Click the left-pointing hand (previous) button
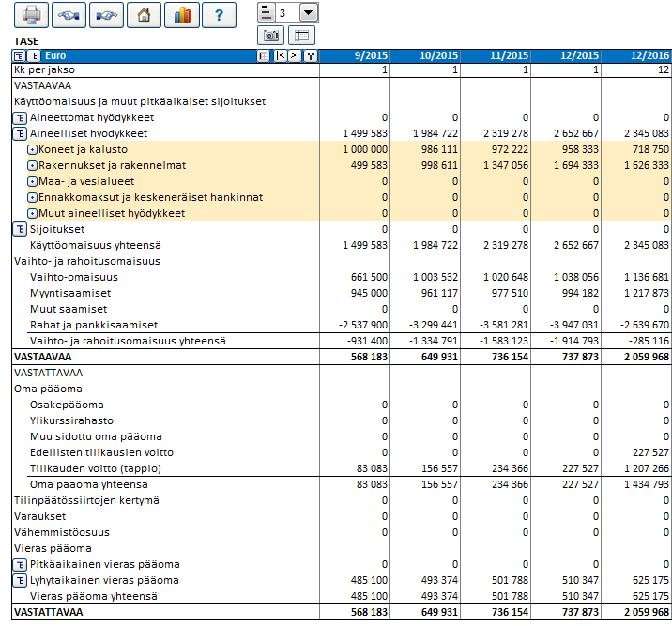This screenshot has height=626, width=672. pyautogui.click(x=69, y=15)
